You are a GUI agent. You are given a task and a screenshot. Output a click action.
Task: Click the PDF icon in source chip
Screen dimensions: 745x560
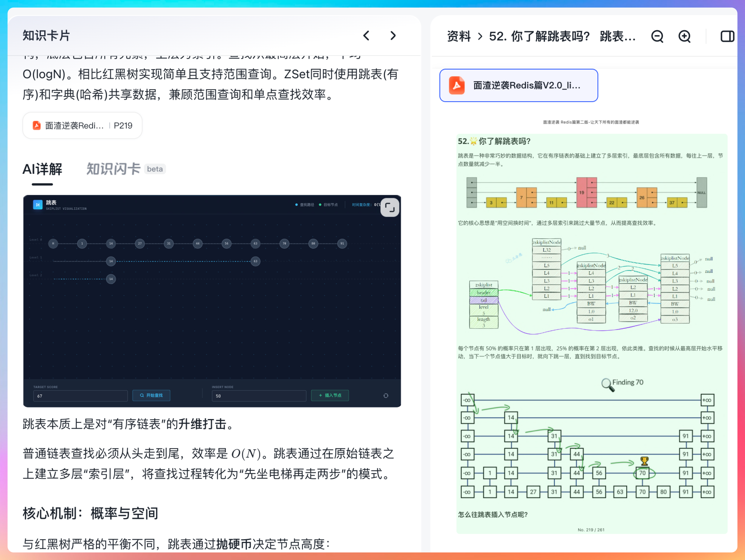point(37,125)
